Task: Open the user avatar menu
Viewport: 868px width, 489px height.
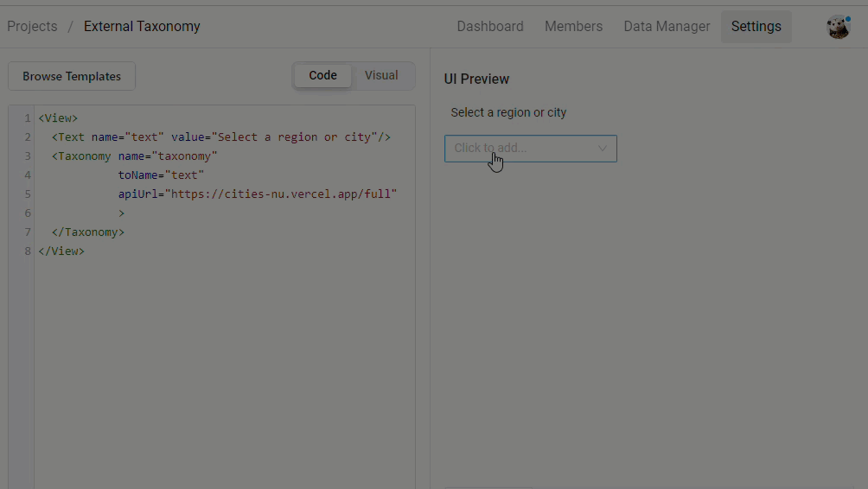Action: [x=837, y=27]
